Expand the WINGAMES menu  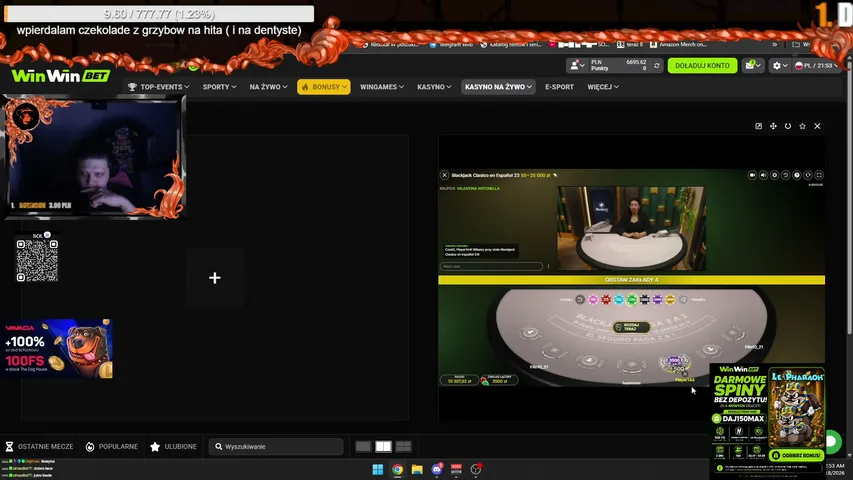381,87
